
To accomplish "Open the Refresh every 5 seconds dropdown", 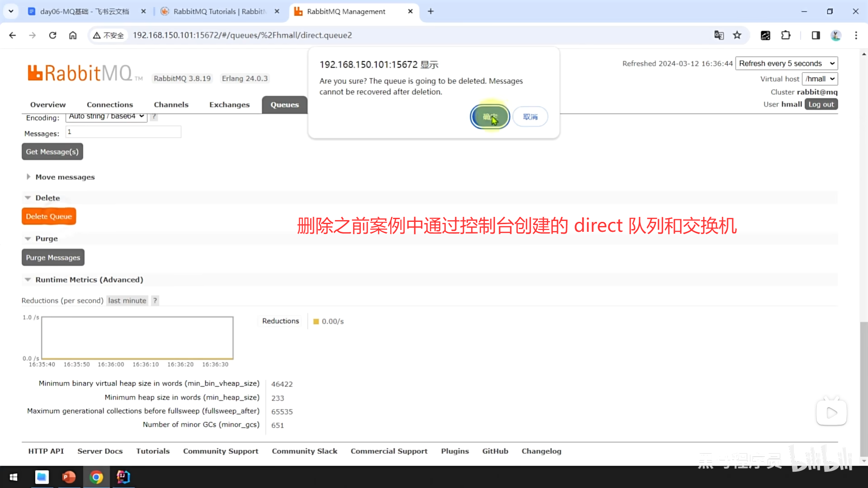I will (786, 64).
